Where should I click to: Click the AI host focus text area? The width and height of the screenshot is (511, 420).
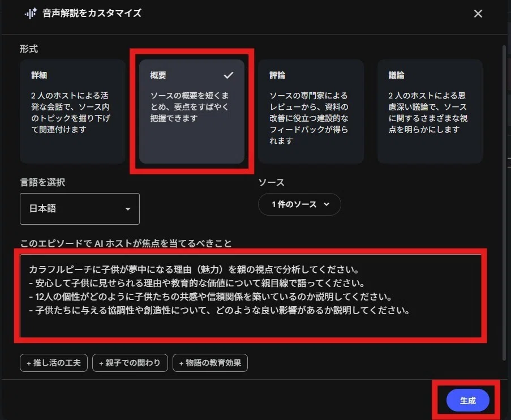(251, 296)
